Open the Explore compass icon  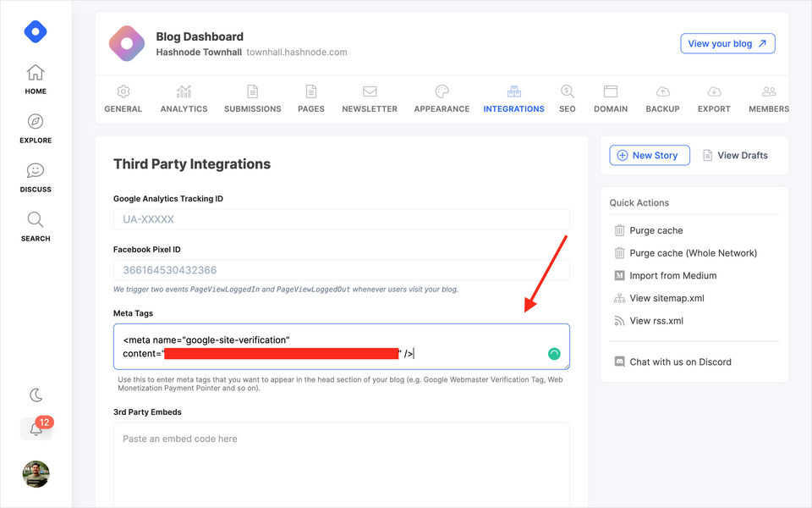36,128
